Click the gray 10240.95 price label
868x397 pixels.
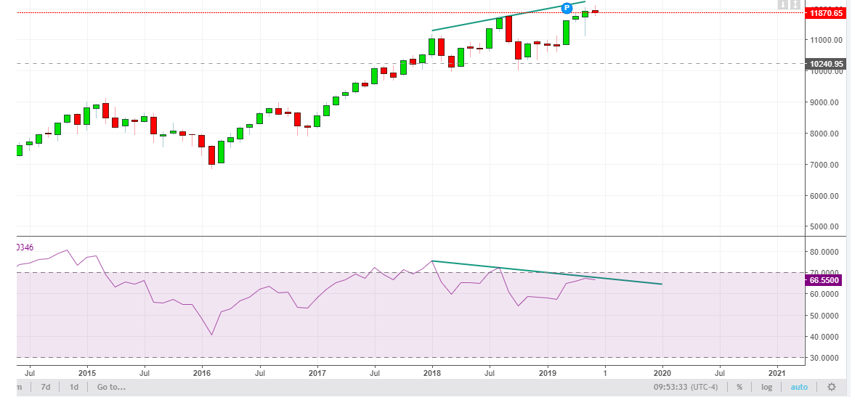(x=826, y=64)
